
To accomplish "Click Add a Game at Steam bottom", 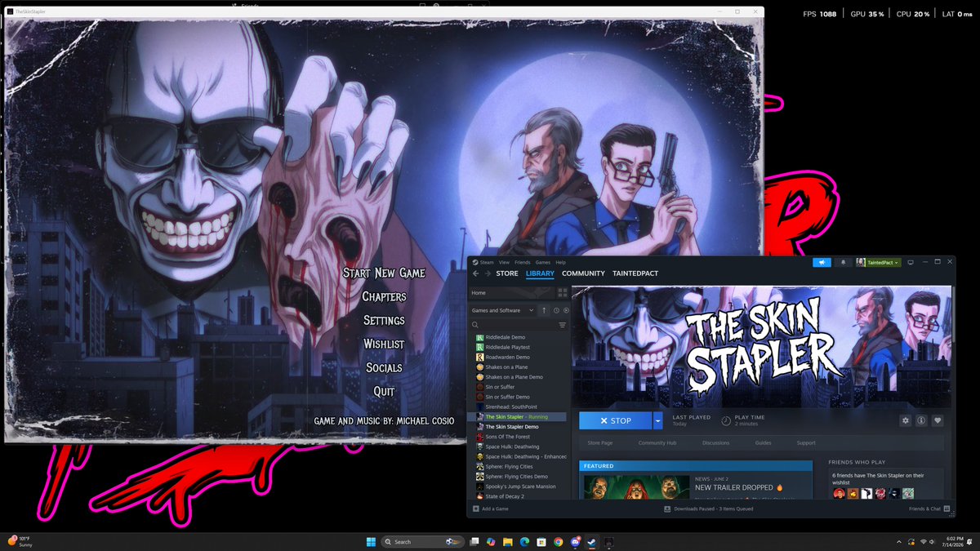I will click(491, 509).
